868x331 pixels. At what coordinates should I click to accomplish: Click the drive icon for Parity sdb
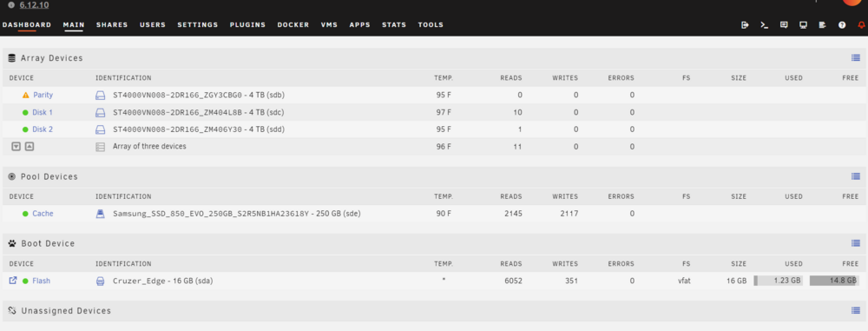click(100, 96)
